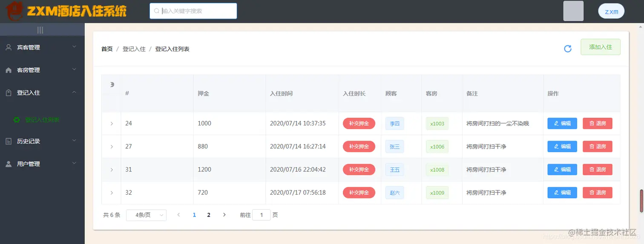Click the 前往 page number input
Screen dimensions: 644x244
262,215
